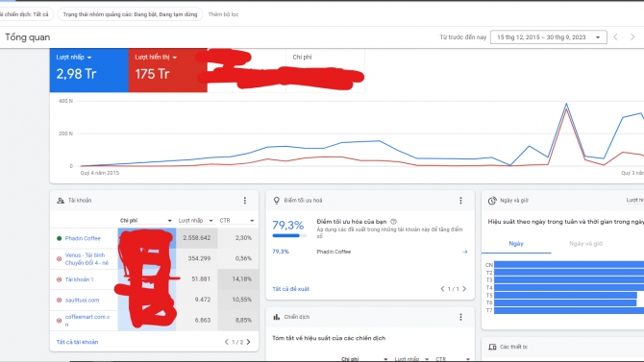Open optimization score card three-dot menu
This screenshot has width=644, height=362.
point(460,201)
